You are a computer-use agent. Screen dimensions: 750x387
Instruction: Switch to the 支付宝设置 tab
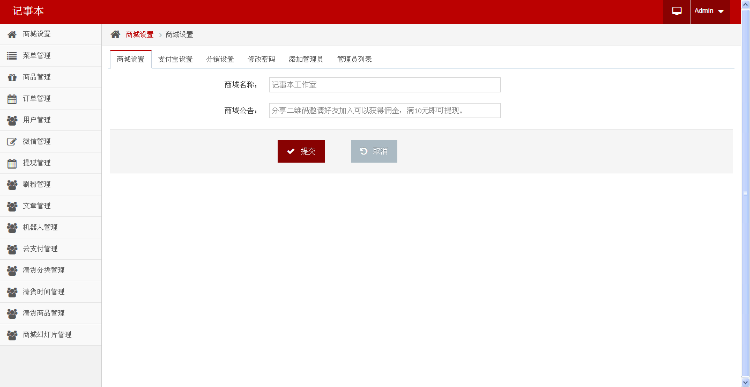(x=175, y=59)
